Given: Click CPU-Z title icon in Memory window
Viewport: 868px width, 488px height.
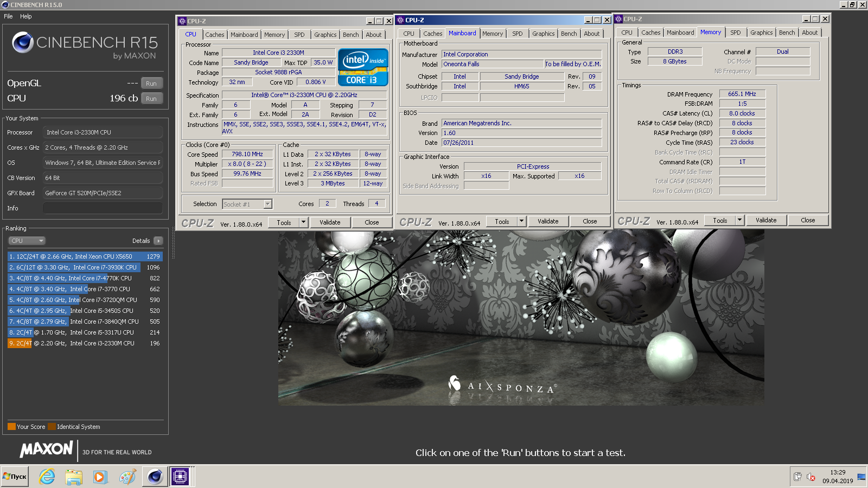Looking at the screenshot, I should pos(618,19).
